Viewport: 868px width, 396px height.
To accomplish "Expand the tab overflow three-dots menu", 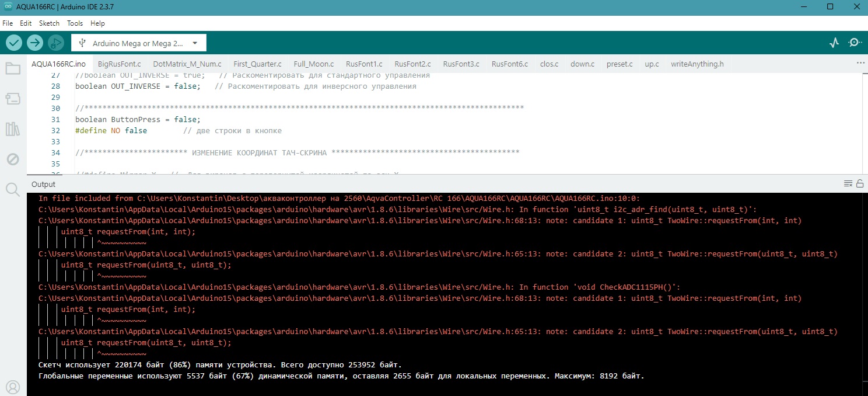I will (860, 63).
